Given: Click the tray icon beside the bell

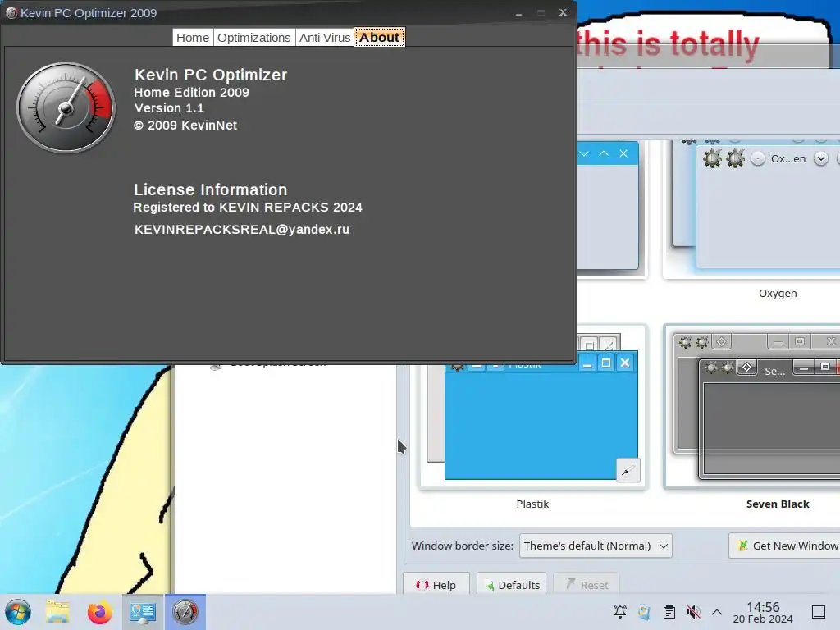Looking at the screenshot, I should (x=645, y=612).
